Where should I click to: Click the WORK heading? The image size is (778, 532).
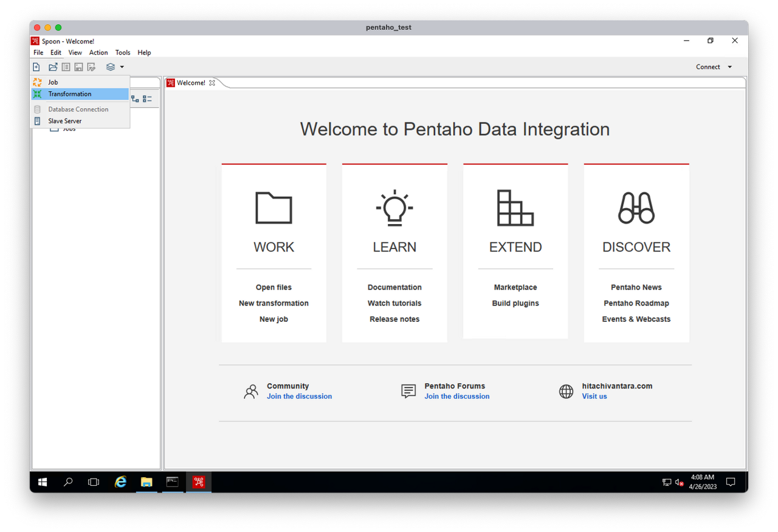click(x=274, y=247)
